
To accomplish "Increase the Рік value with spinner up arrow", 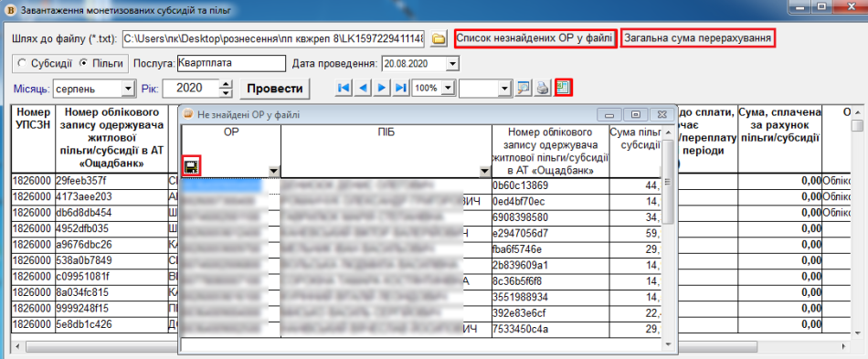I will (x=226, y=85).
